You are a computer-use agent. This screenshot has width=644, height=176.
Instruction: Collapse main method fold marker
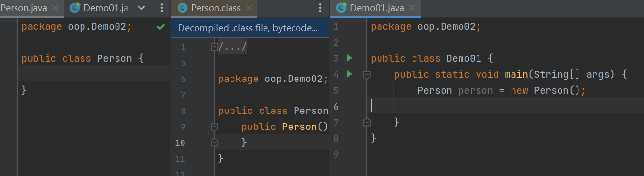point(367,75)
